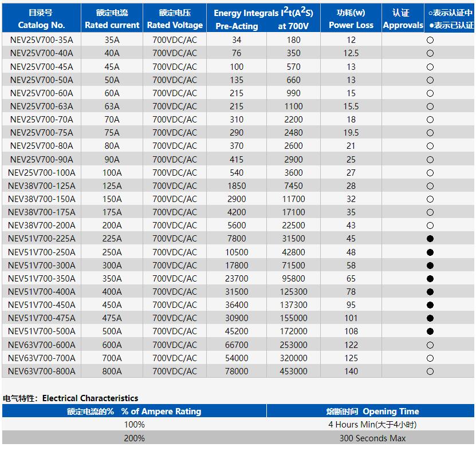Click the approval circle in the NEV63V700-600A row
The height and width of the screenshot is (471, 476).
point(430,345)
